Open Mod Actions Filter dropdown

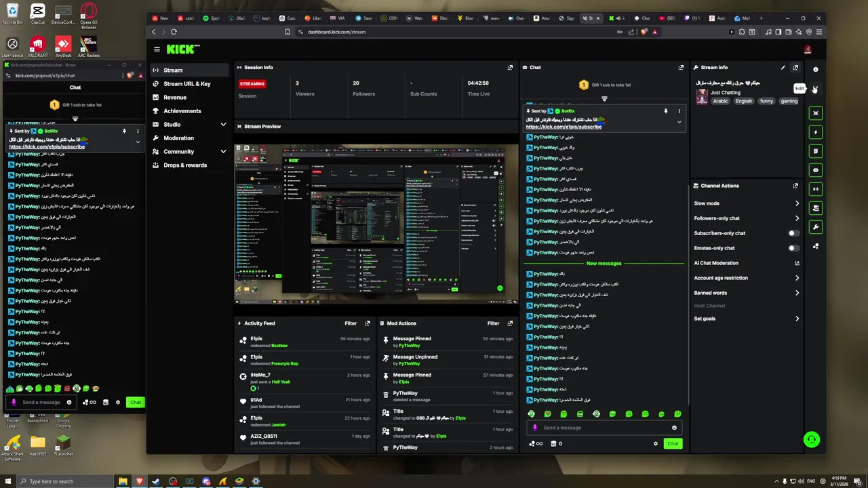[493, 323]
